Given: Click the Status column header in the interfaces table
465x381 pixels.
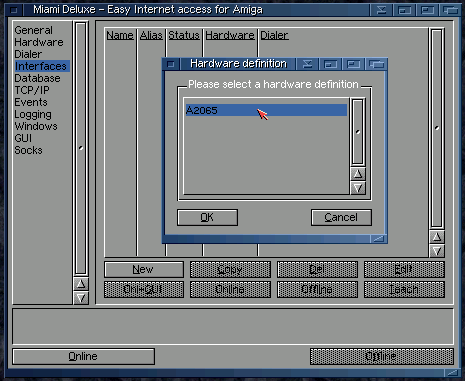Looking at the screenshot, I should coord(184,35).
